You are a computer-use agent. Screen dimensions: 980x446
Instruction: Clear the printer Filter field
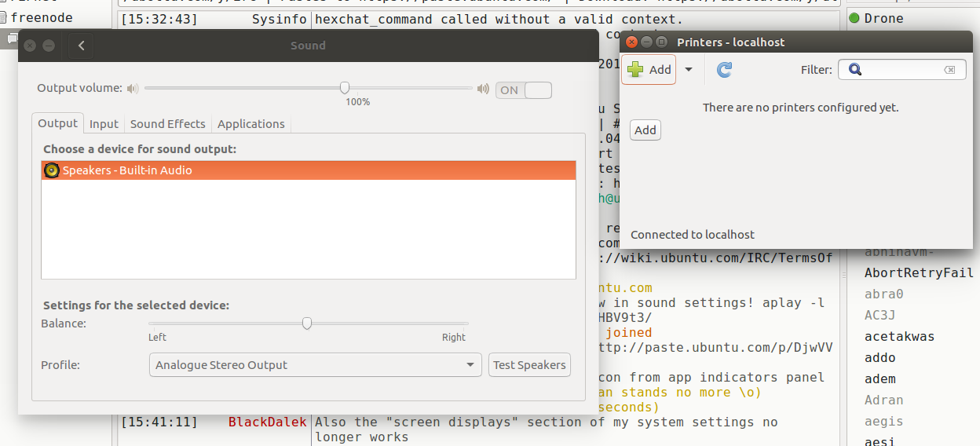949,70
